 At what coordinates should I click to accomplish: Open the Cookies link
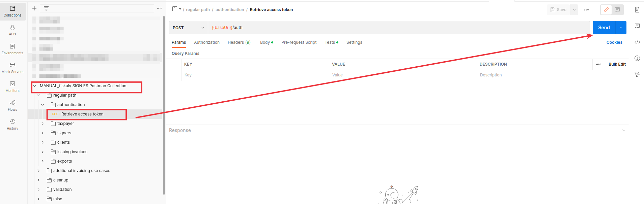[614, 42]
